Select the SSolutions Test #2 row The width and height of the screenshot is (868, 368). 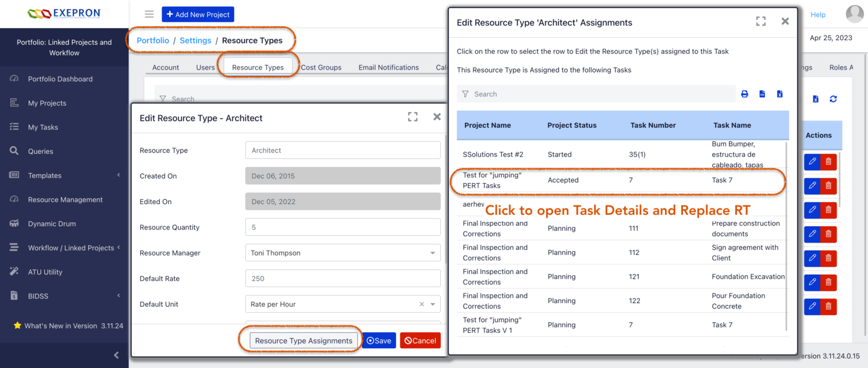622,154
